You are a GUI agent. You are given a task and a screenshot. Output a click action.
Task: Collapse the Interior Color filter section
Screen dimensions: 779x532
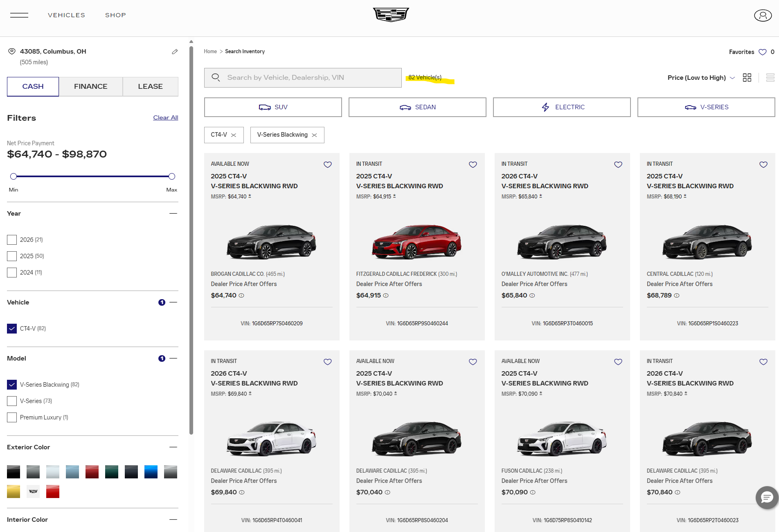173,519
